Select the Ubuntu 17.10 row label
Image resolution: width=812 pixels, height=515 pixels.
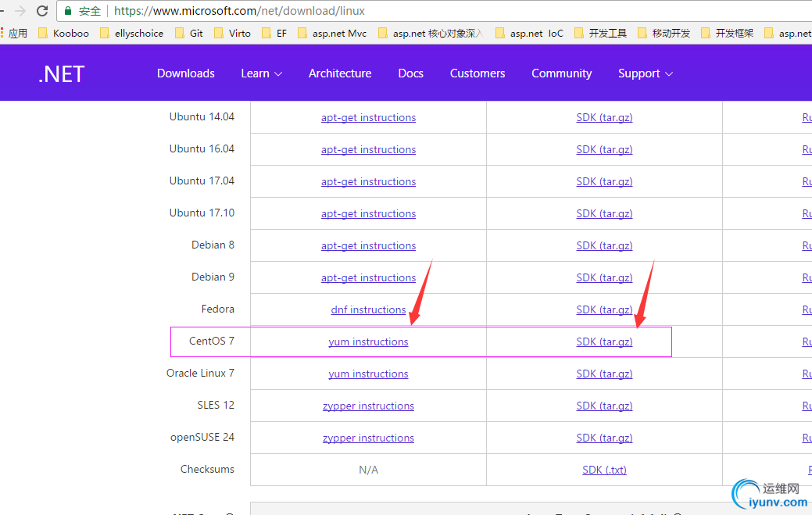click(x=202, y=213)
